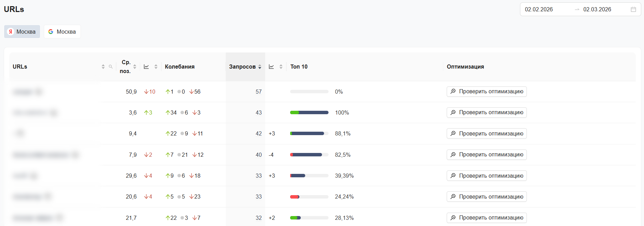Click the 82,5% Top 10 progress bar
The image size is (644, 226).
coord(309,155)
